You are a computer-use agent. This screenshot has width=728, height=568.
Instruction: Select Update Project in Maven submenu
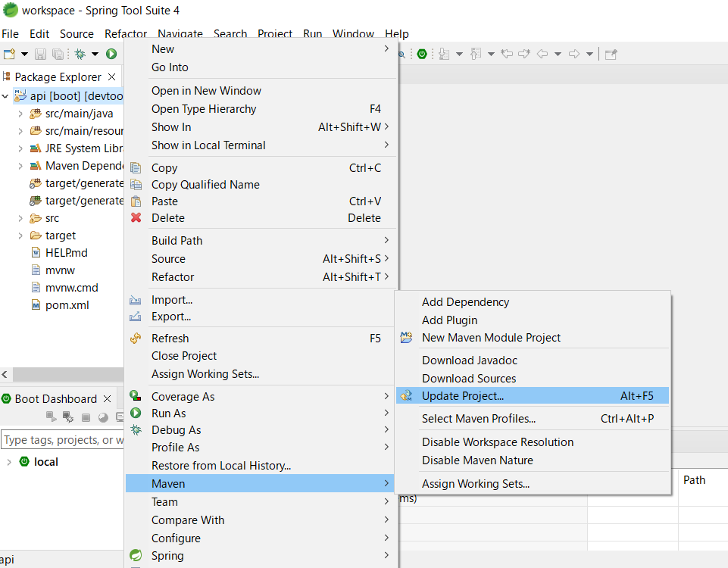(533, 396)
